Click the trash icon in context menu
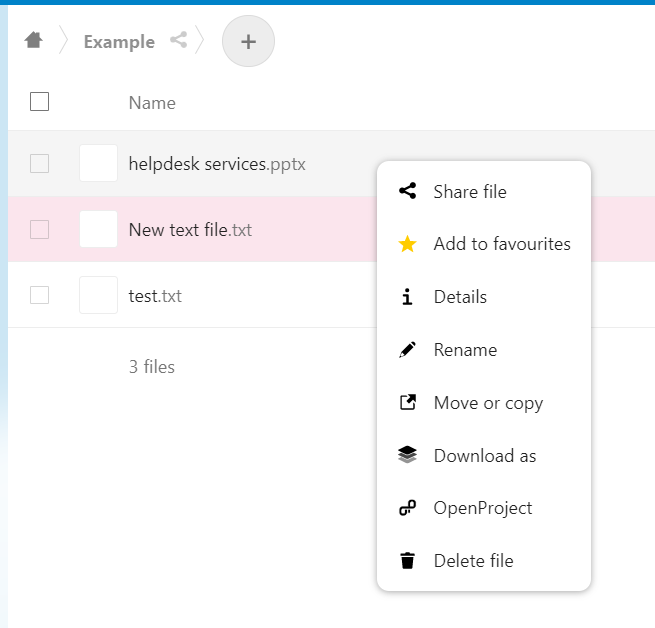 coord(407,561)
